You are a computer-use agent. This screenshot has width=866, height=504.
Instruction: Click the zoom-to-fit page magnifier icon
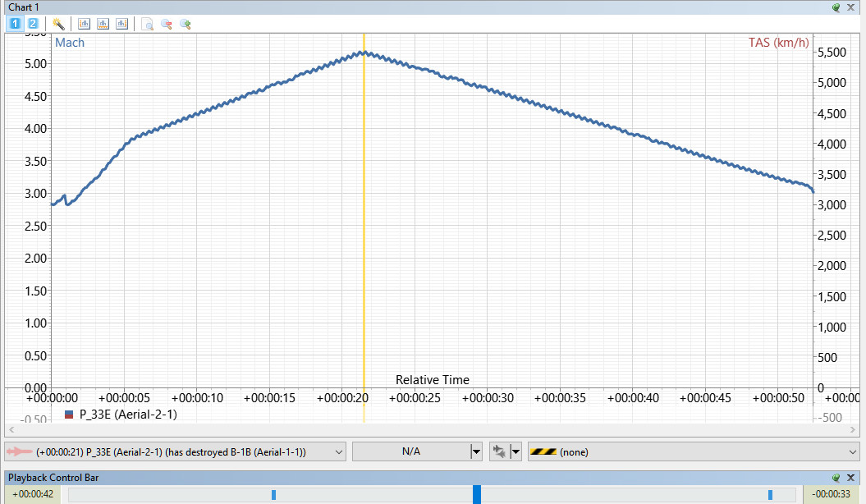pos(148,24)
